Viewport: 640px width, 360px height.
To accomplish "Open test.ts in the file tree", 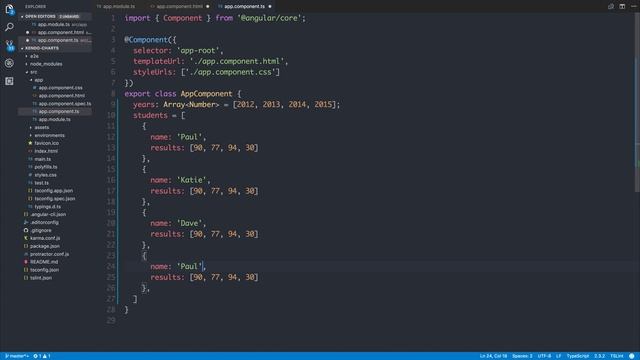I will [41, 183].
